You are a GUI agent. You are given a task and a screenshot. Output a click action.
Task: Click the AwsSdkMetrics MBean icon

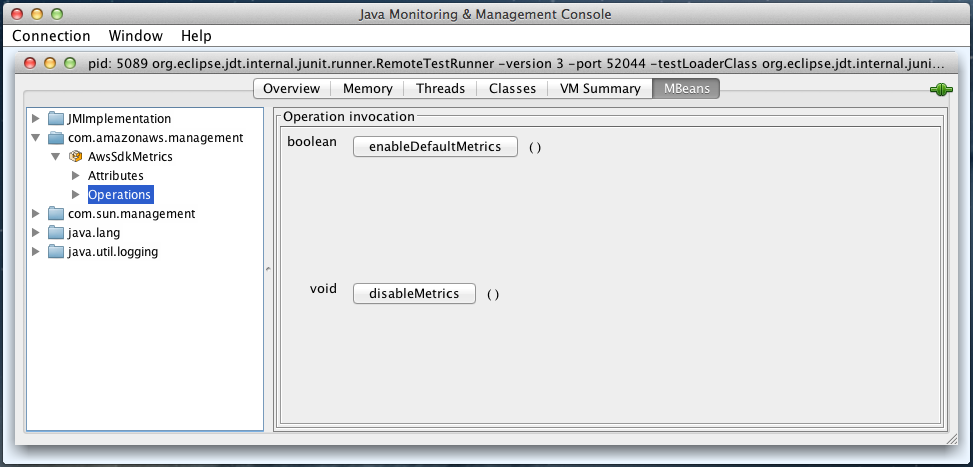(76, 156)
